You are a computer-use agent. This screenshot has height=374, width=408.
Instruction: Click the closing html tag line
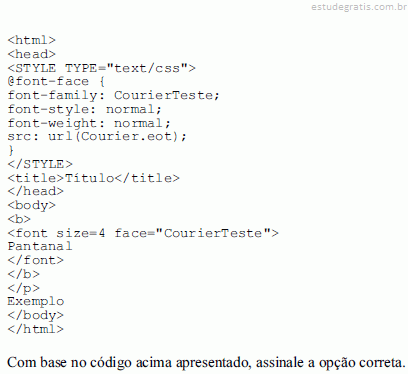coord(36,329)
